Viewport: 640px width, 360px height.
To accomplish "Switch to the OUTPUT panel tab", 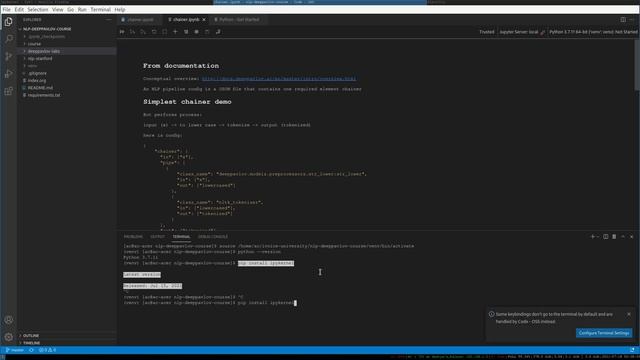I will pos(157,236).
